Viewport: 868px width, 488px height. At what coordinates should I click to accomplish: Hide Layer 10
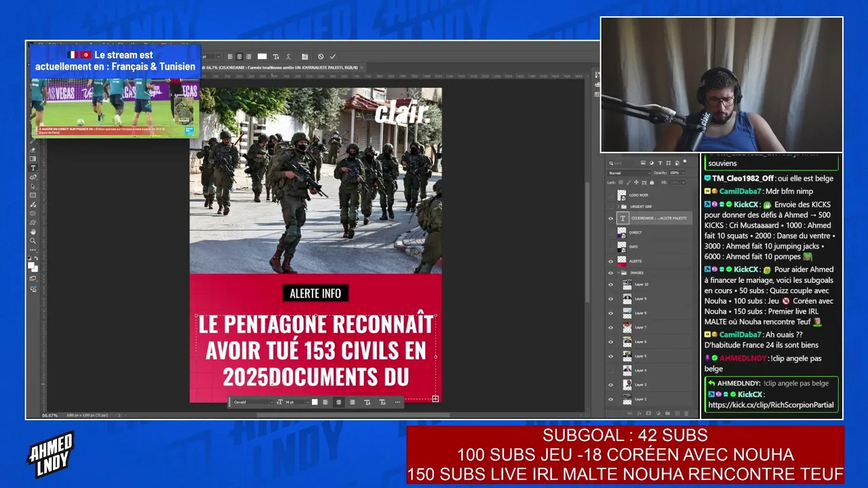coord(610,285)
